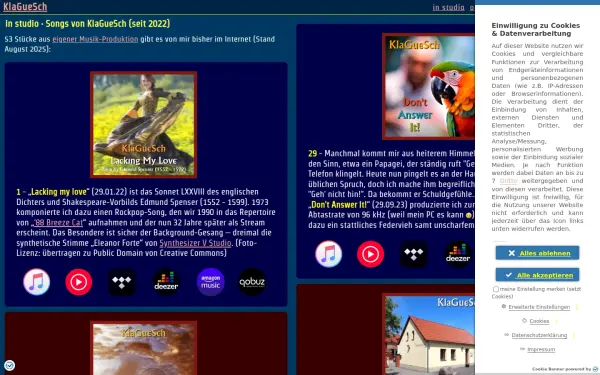Click the KlaGueSch house cover image

pyautogui.click(x=429, y=334)
